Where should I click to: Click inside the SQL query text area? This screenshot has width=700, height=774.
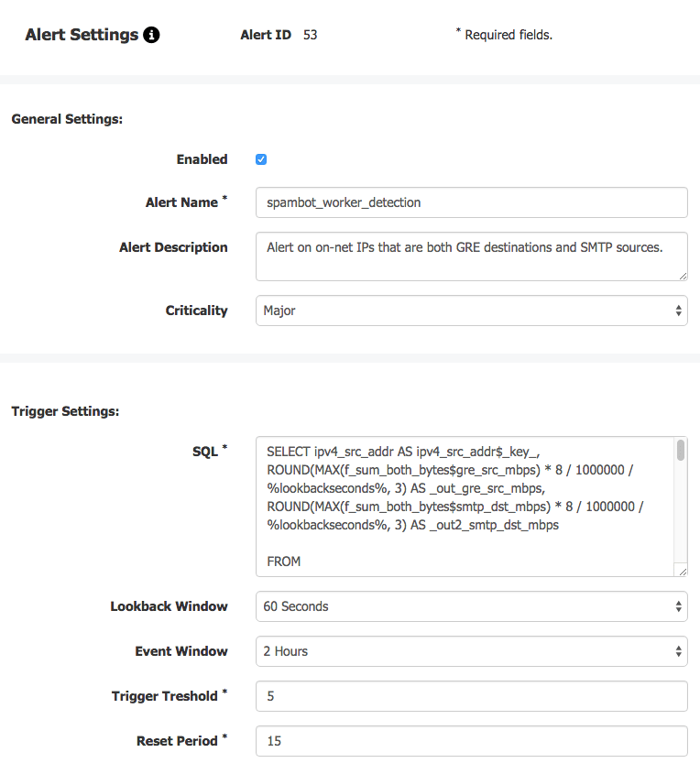(465, 507)
